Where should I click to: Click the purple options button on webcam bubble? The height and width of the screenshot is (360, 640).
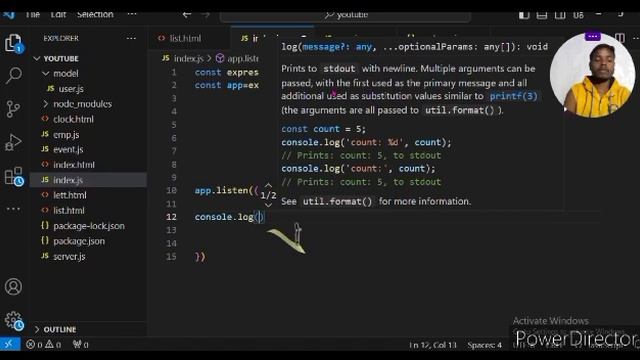tap(593, 36)
